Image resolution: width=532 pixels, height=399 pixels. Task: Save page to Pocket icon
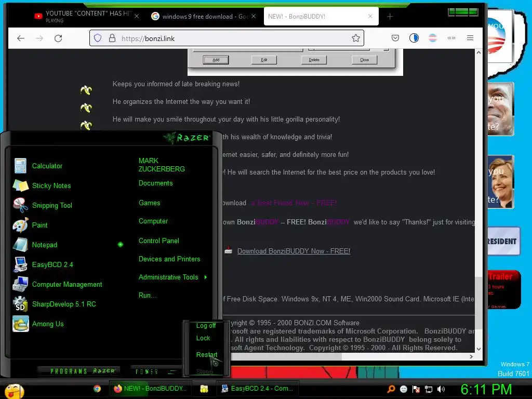pos(395,38)
